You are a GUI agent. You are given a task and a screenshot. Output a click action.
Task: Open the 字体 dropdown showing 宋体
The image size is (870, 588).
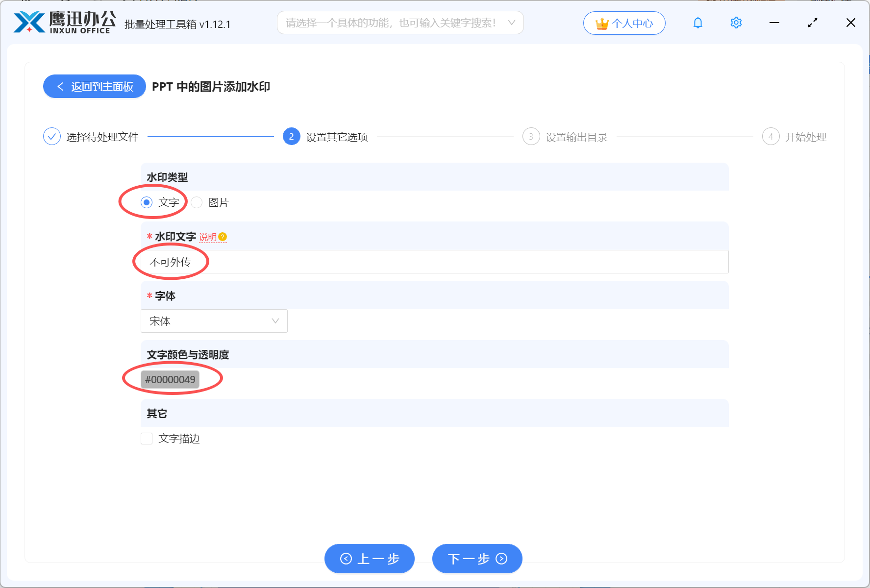214,321
